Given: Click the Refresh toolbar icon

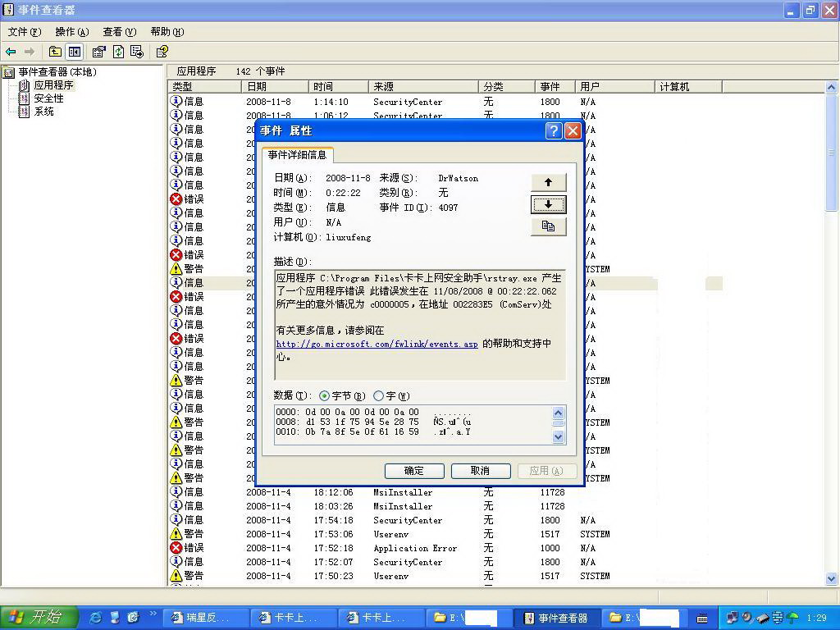Looking at the screenshot, I should pyautogui.click(x=118, y=52).
